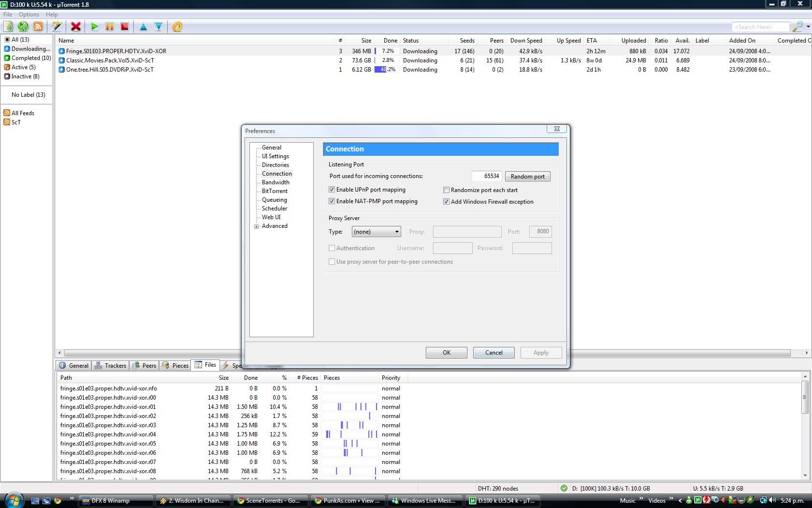The width and height of the screenshot is (812, 508).
Task: Click Cancel in Preferences dialog
Action: 493,353
